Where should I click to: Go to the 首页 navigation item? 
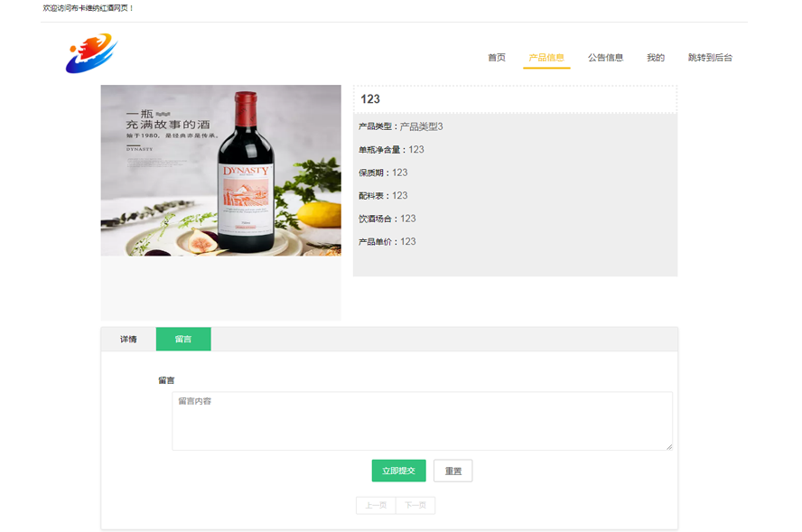497,58
